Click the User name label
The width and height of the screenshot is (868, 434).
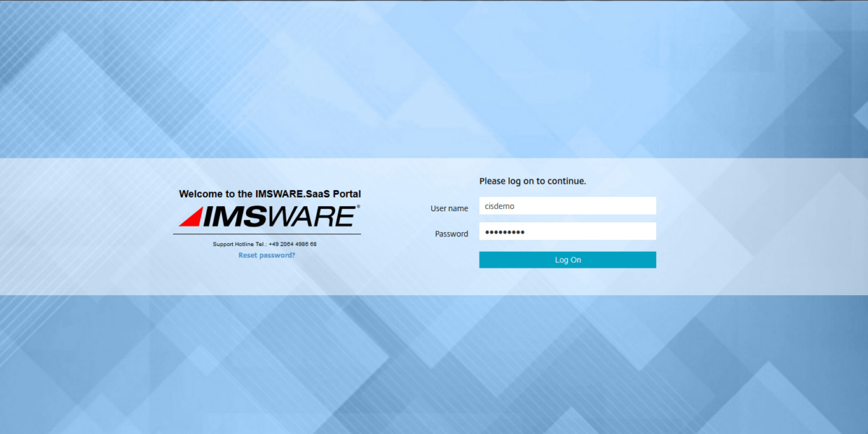[x=448, y=208]
